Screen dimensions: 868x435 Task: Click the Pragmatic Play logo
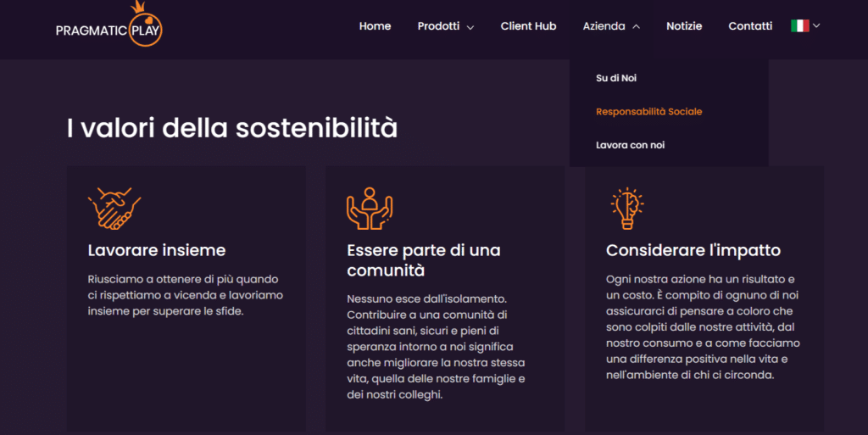[x=108, y=26]
